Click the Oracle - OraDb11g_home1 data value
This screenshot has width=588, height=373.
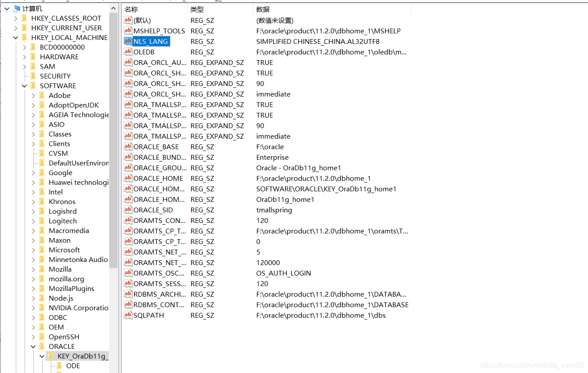pos(298,168)
